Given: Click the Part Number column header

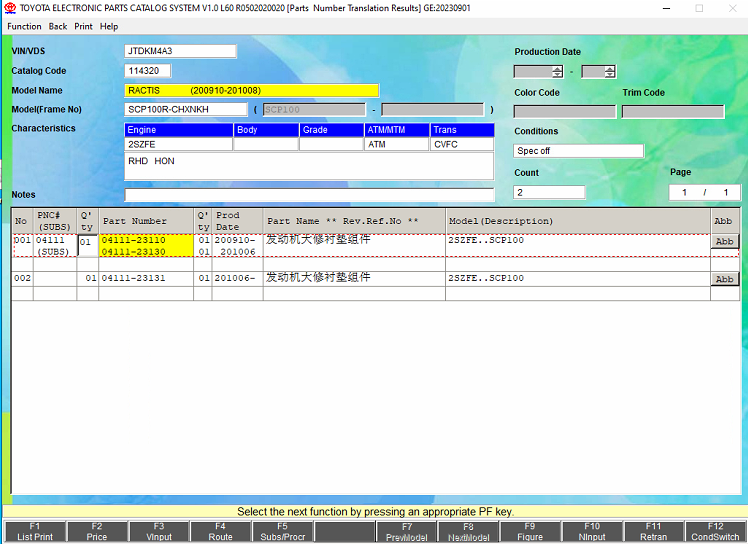Looking at the screenshot, I should [x=146, y=221].
